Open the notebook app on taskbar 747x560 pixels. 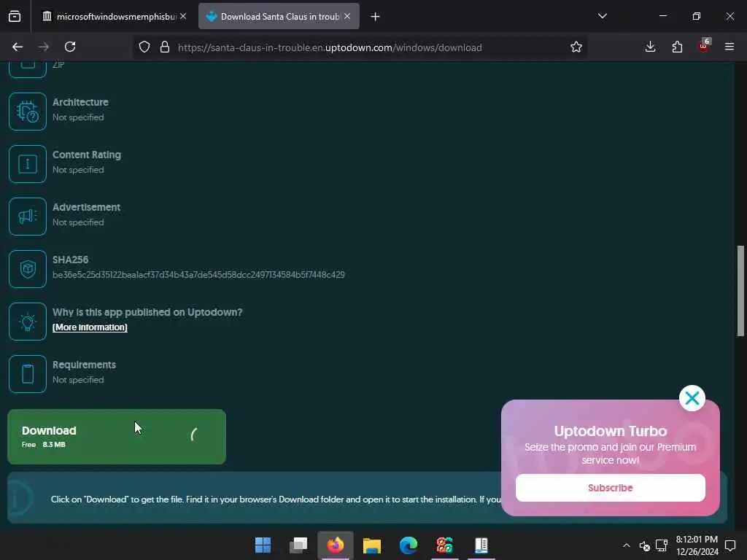[481, 545]
